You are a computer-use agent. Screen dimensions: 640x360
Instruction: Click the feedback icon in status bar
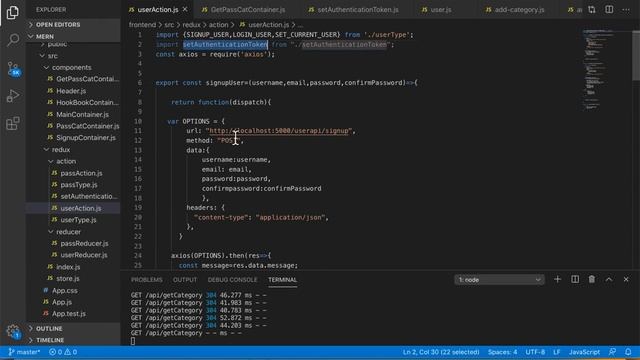click(x=612, y=352)
